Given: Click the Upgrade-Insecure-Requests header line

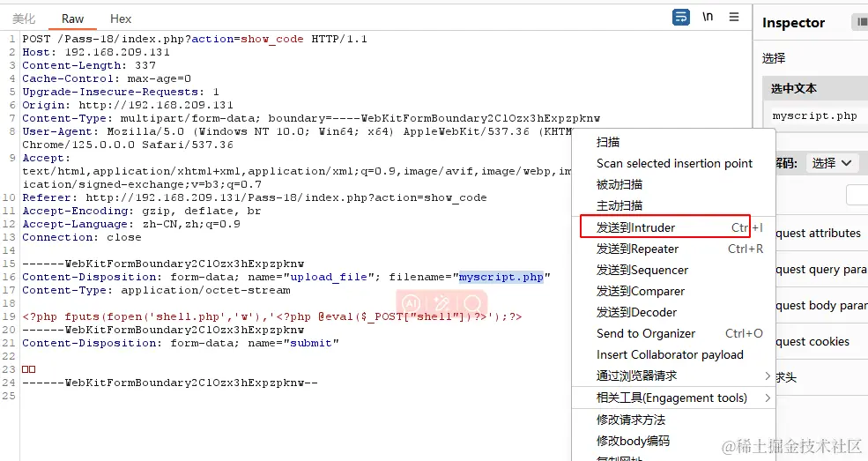Looking at the screenshot, I should pos(120,92).
